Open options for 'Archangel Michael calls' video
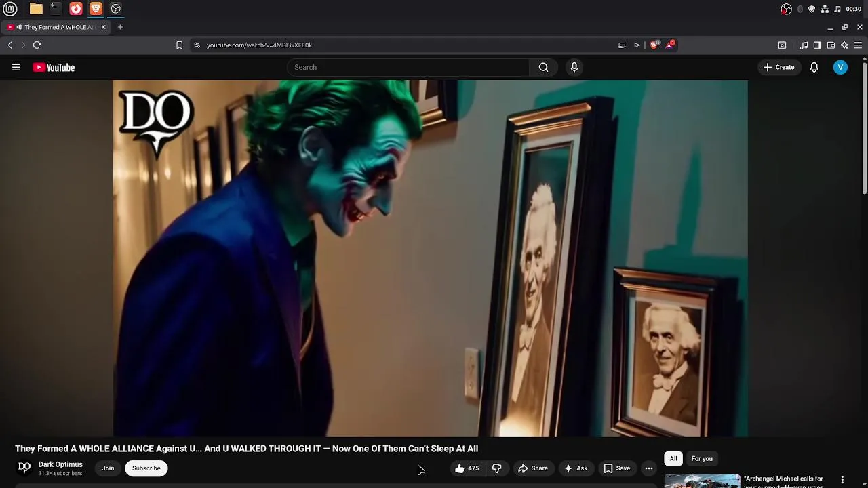This screenshot has width=868, height=488. coord(842,480)
